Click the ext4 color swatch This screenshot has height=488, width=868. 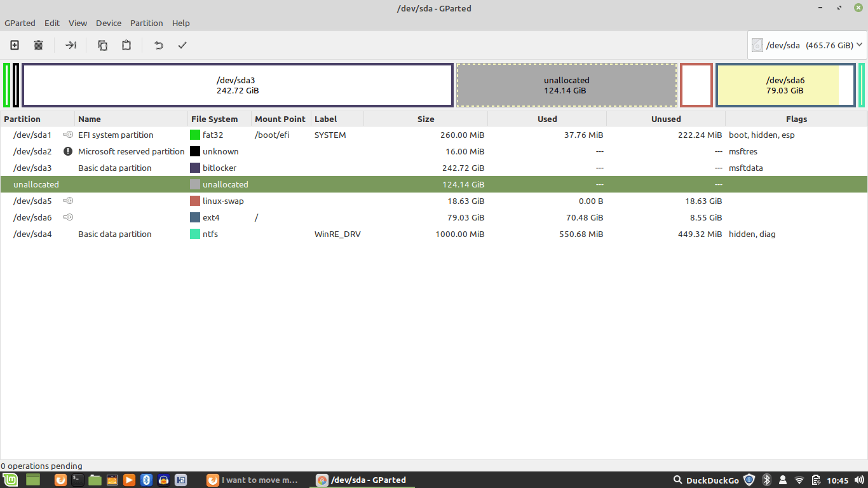click(x=195, y=217)
